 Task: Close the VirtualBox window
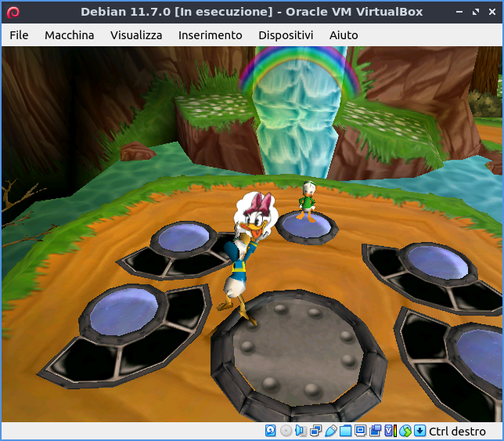492,12
